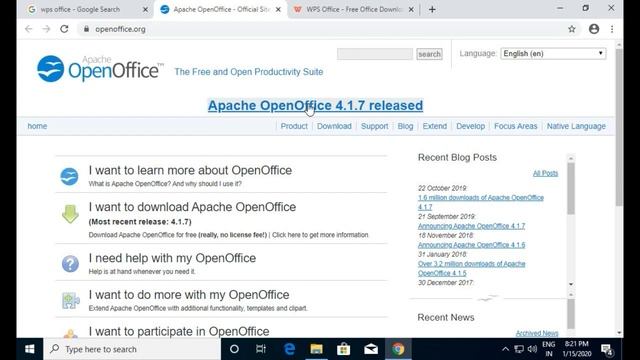640x360 pixels.
Task: Open the Blog menu item
Action: [405, 126]
